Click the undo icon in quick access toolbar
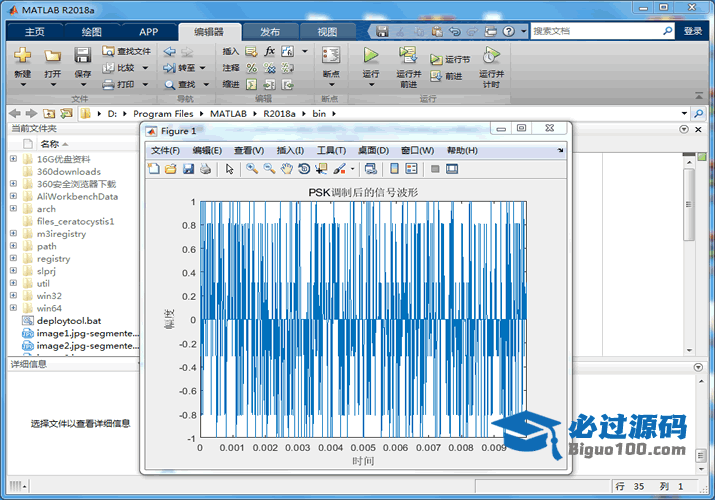This screenshot has height=500, width=715. [x=454, y=31]
